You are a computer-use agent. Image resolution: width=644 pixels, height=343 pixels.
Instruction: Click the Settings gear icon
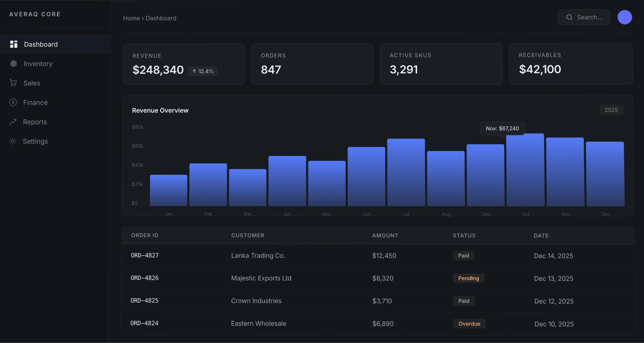click(x=13, y=141)
